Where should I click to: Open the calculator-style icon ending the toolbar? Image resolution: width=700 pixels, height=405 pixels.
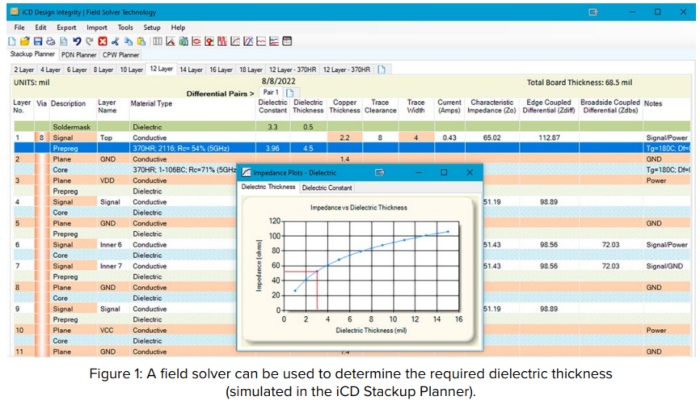(x=287, y=42)
